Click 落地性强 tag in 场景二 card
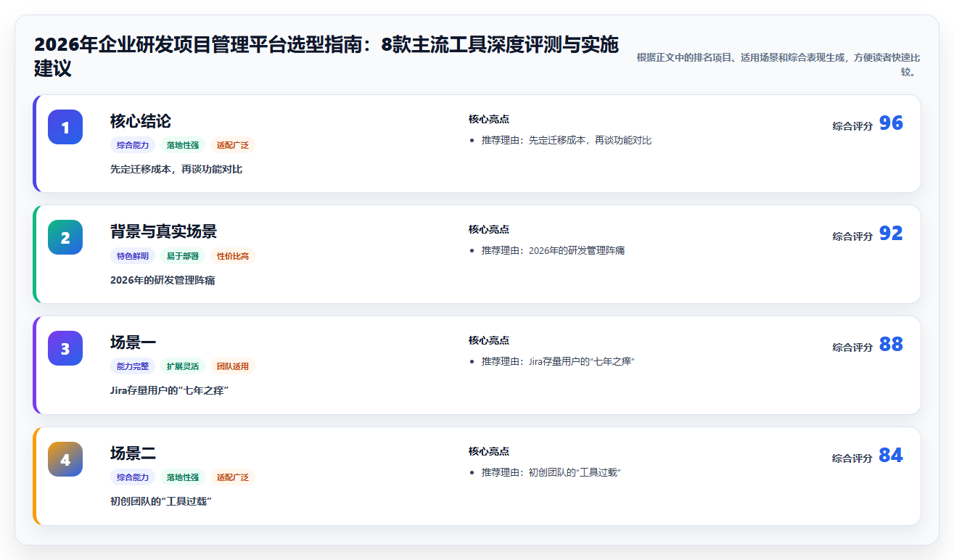Image resolution: width=954 pixels, height=560 pixels. [x=183, y=477]
